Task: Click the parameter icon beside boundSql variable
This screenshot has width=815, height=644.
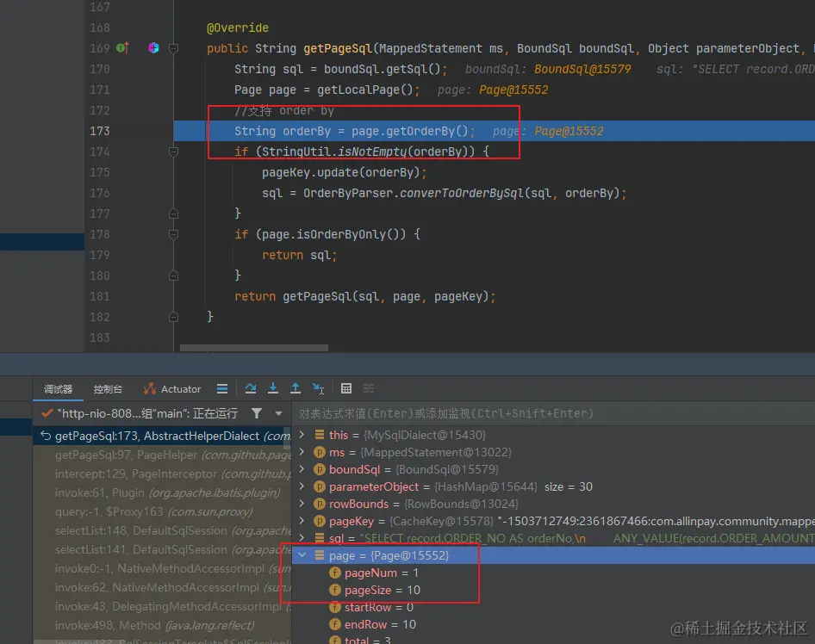Action: pyautogui.click(x=319, y=469)
